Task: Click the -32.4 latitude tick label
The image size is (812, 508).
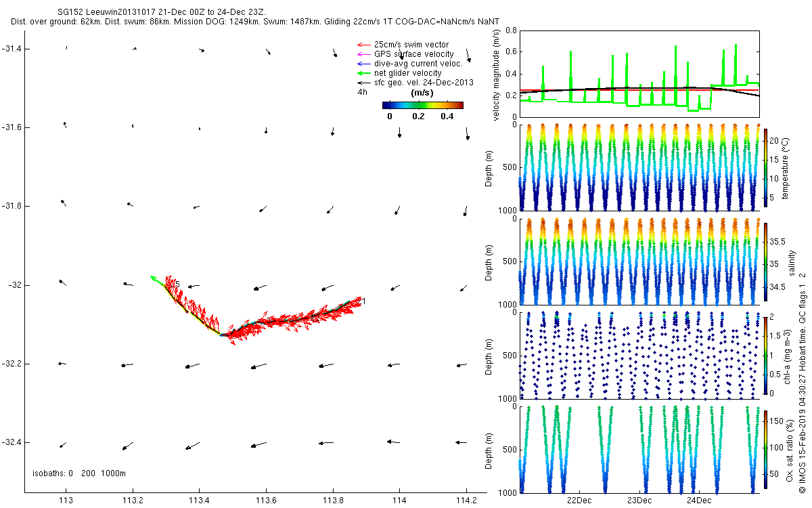Action: (x=12, y=442)
